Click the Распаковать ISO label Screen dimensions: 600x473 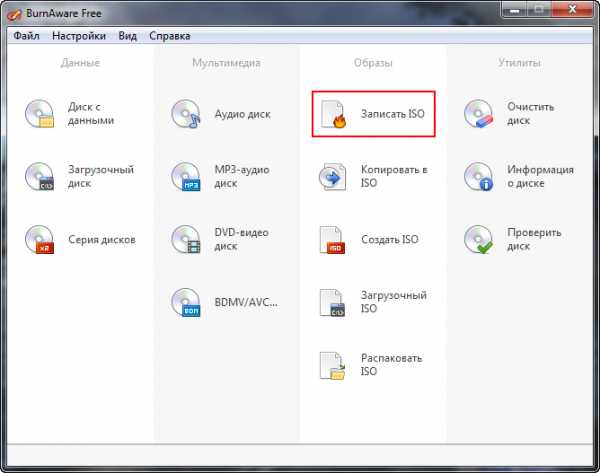(391, 365)
